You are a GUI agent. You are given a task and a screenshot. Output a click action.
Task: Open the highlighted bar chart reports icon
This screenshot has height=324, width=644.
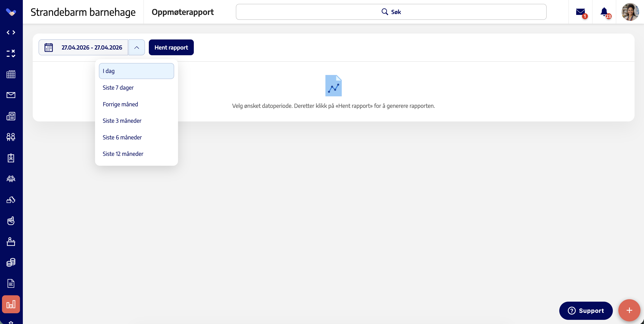tap(11, 304)
